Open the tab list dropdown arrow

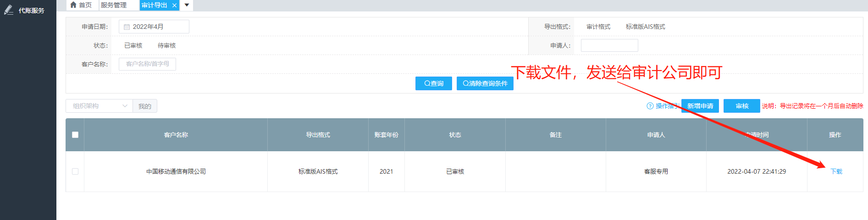tap(187, 5)
